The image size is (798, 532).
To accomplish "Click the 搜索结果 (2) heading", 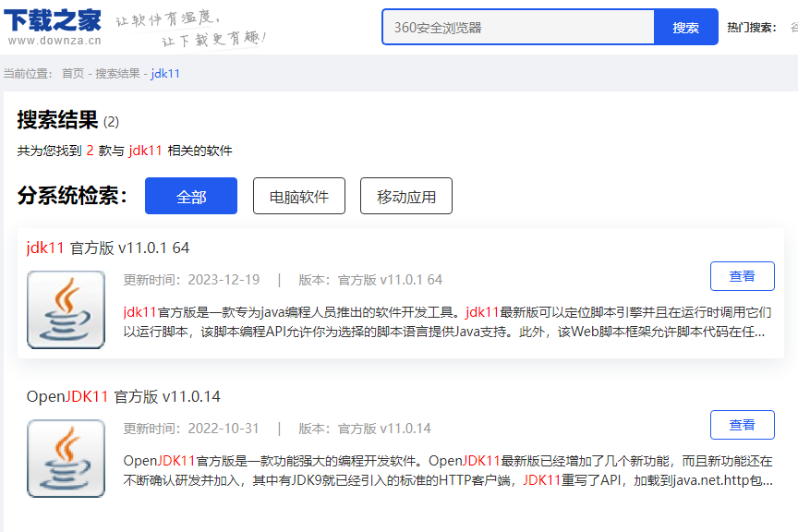I will pyautogui.click(x=67, y=121).
